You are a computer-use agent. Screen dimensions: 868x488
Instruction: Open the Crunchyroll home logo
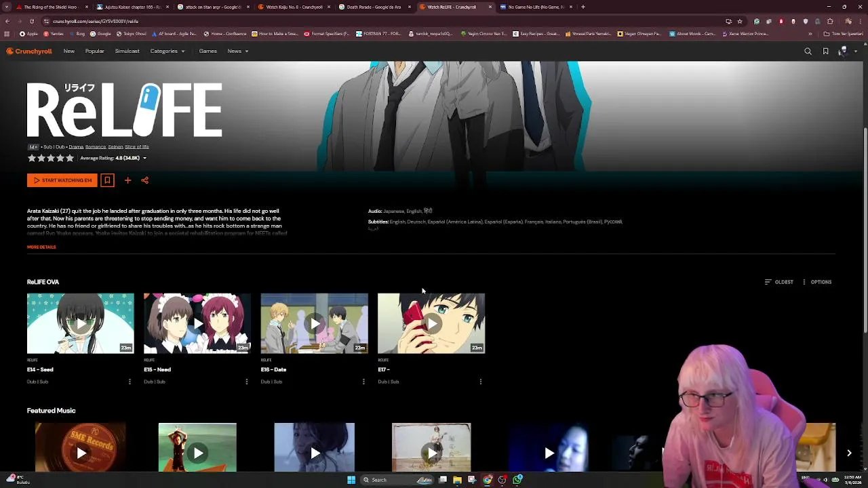click(29, 51)
